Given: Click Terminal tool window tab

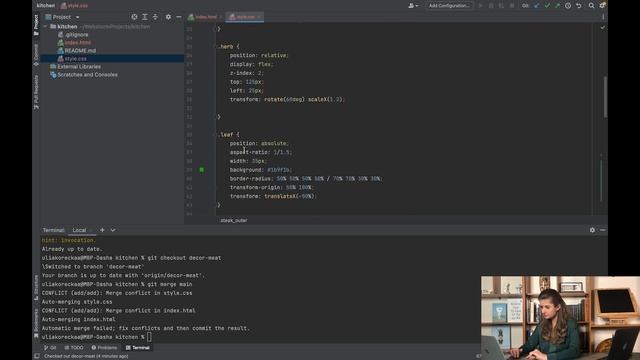Looking at the screenshot, I should pyautogui.click(x=138, y=348).
